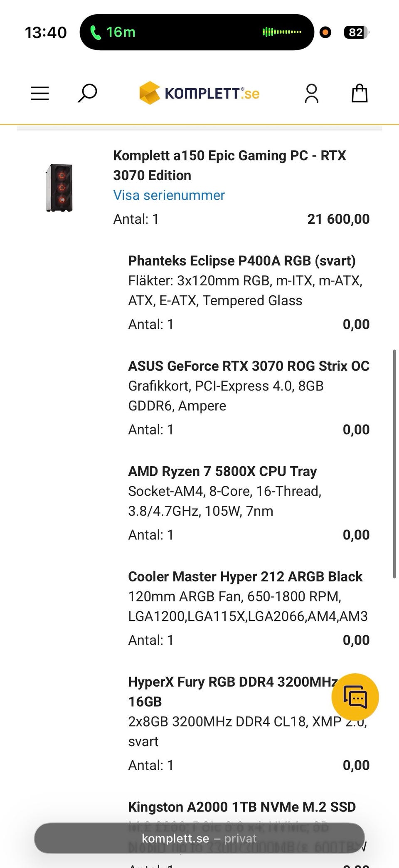Tap the search magnifier icon

87,93
